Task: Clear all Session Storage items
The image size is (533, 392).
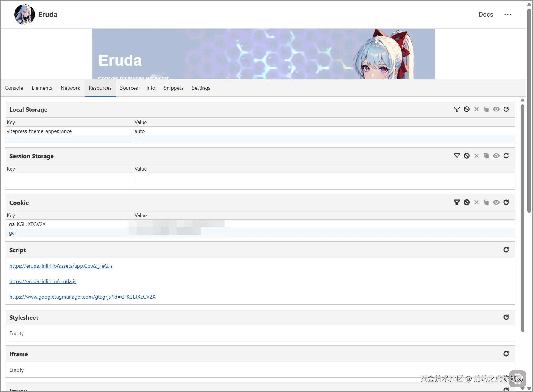Action: click(x=467, y=156)
